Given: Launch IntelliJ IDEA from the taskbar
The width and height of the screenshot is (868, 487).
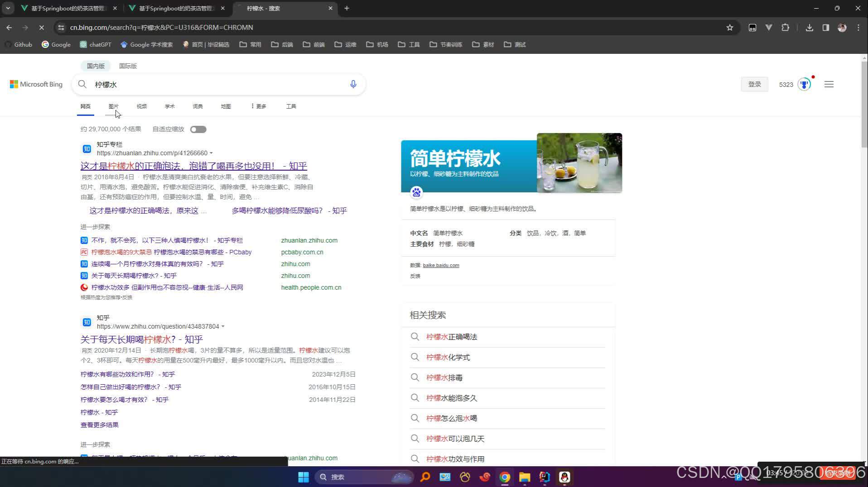Looking at the screenshot, I should click(545, 477).
